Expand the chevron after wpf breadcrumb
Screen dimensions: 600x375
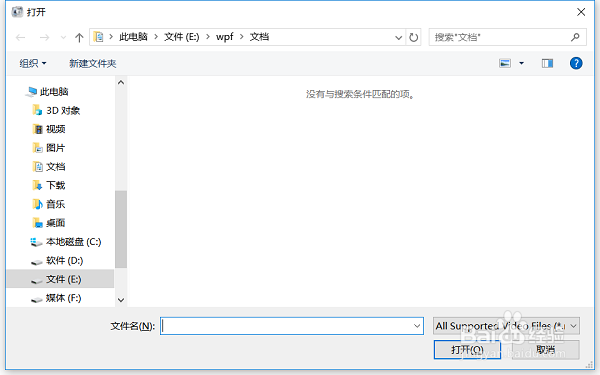click(x=242, y=37)
